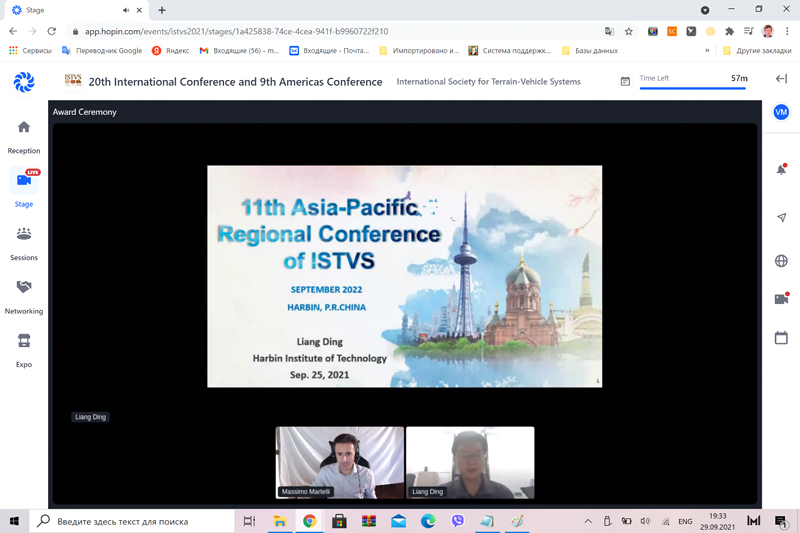
Task: Open the Windows Start menu
Action: tap(14, 521)
